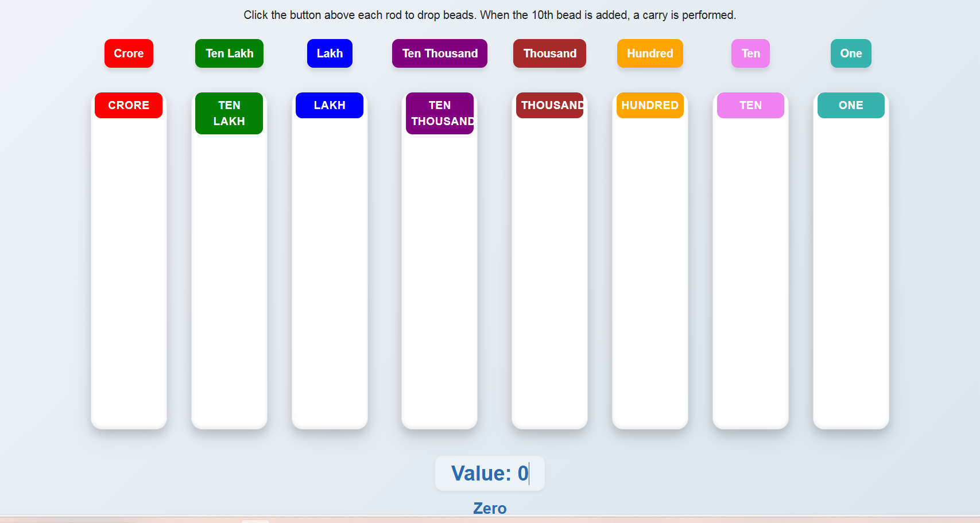The height and width of the screenshot is (523, 980).
Task: Select the uppercase TEN rod header label
Action: tap(750, 106)
